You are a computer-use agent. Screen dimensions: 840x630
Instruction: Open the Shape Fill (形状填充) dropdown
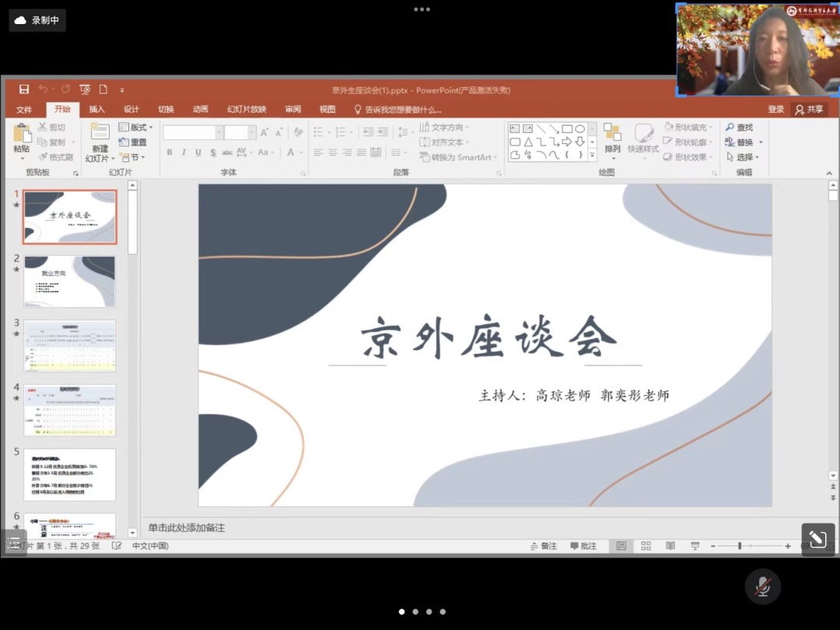tap(686, 128)
